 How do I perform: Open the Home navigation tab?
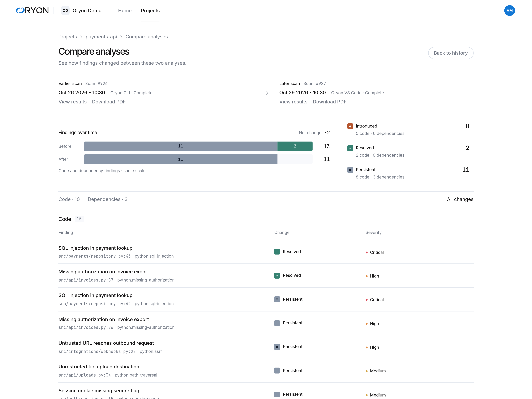(125, 11)
